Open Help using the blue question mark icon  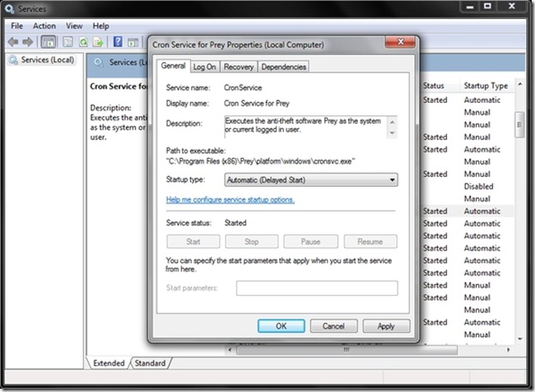118,42
